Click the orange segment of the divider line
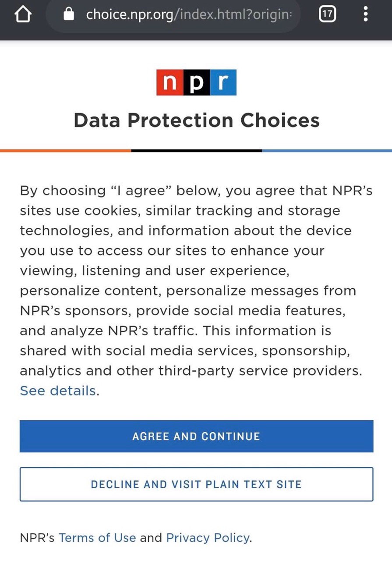The height and width of the screenshot is (561, 392). [66, 150]
